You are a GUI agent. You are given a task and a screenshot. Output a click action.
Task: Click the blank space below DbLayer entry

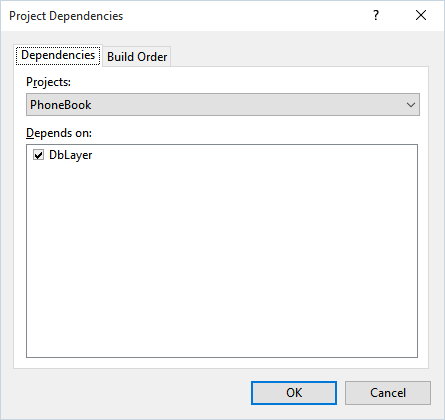pos(222,260)
